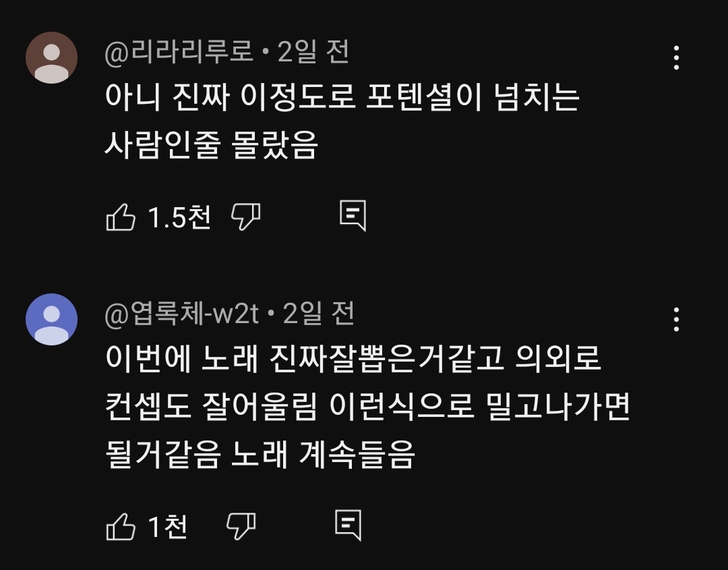Dislike the comment by @리라리루로
728x570 pixels.
click(x=245, y=217)
